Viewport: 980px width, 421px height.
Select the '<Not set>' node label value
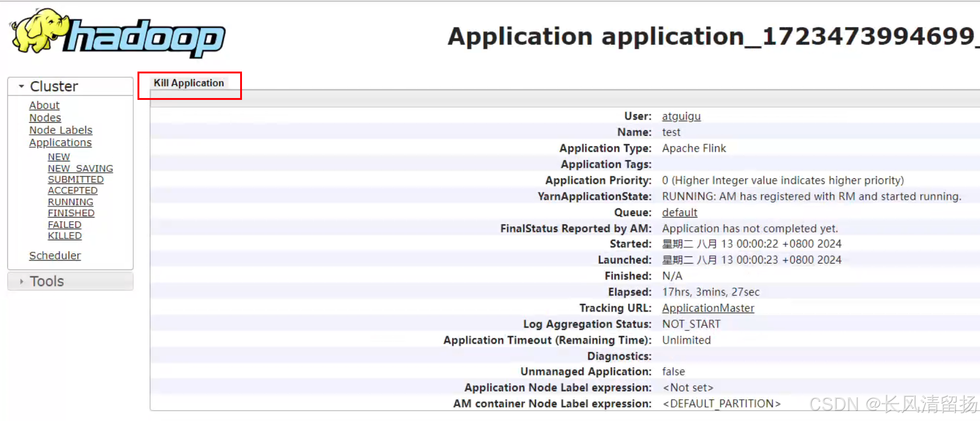click(688, 388)
